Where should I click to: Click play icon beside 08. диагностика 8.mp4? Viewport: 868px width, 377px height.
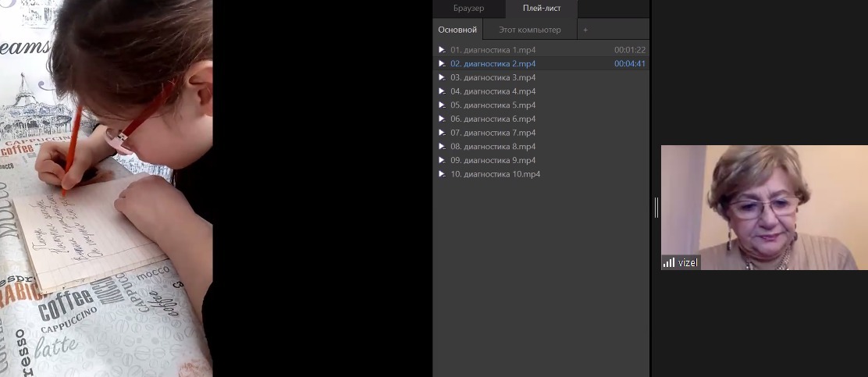pyautogui.click(x=442, y=147)
